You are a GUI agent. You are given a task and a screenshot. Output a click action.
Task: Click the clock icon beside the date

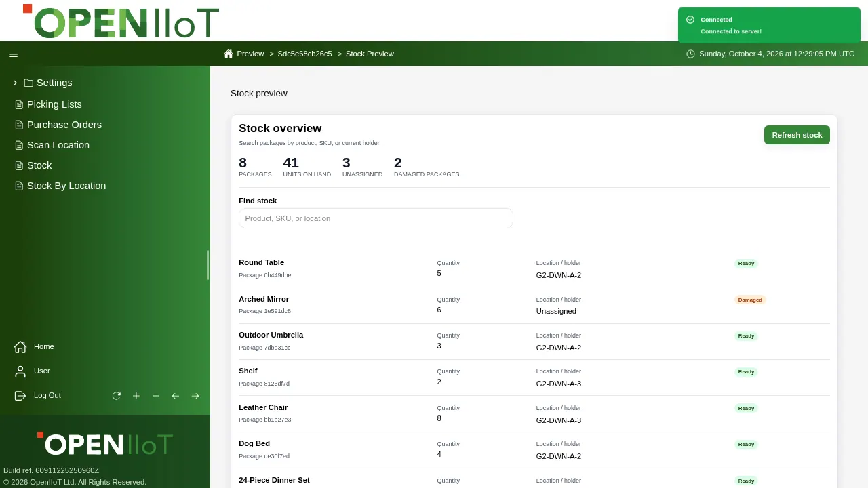tap(690, 54)
